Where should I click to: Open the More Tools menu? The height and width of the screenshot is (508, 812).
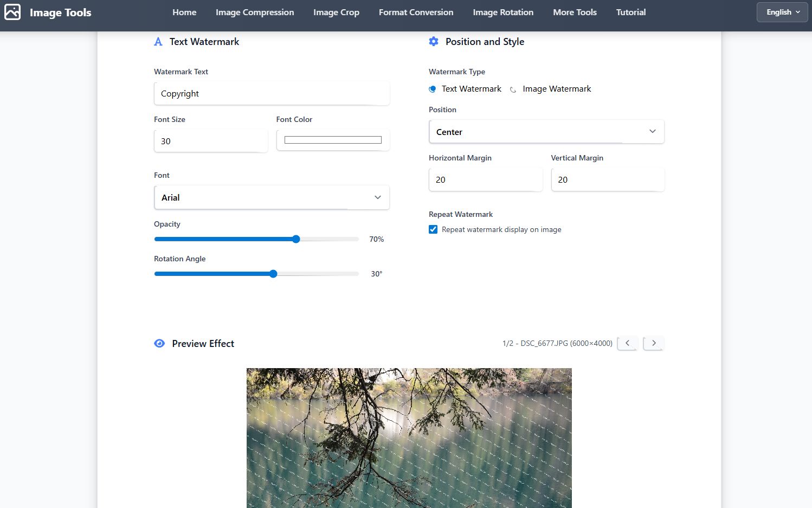575,12
